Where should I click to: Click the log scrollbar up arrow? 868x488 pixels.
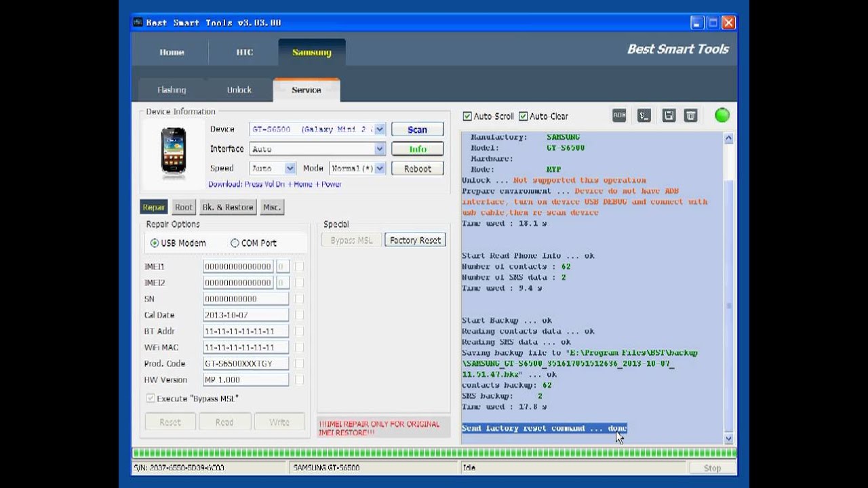coord(729,138)
